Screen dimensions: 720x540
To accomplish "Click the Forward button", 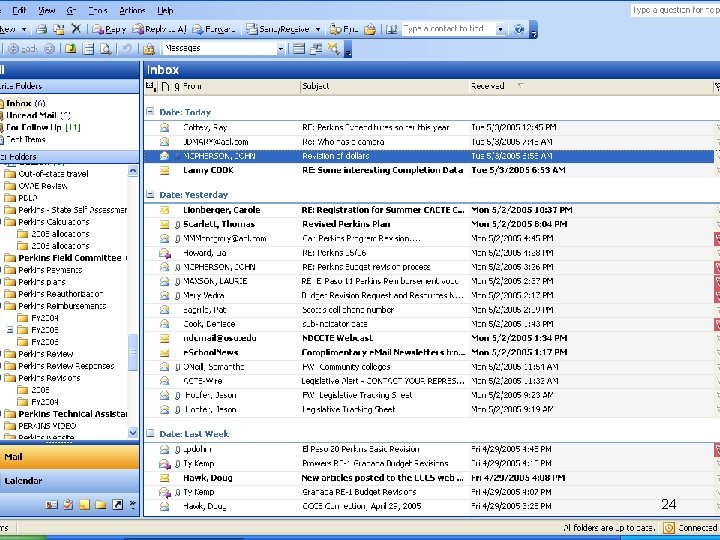I will [214, 29].
